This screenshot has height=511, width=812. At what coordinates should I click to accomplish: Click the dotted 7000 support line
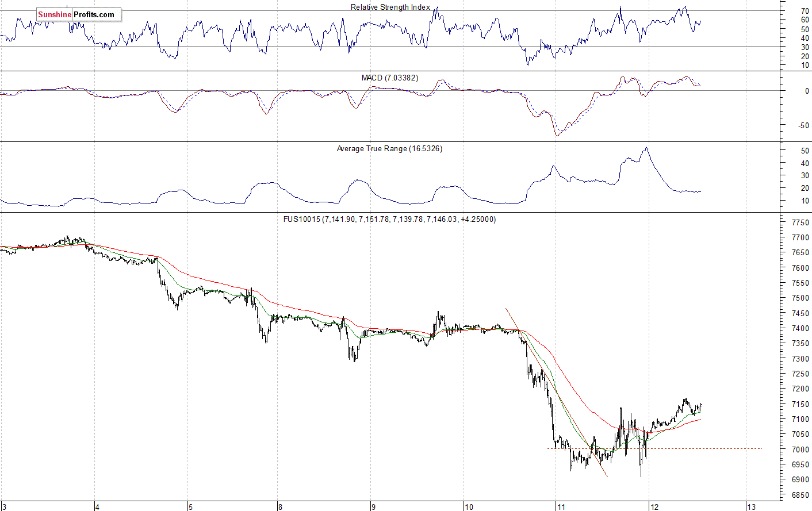tap(654, 448)
